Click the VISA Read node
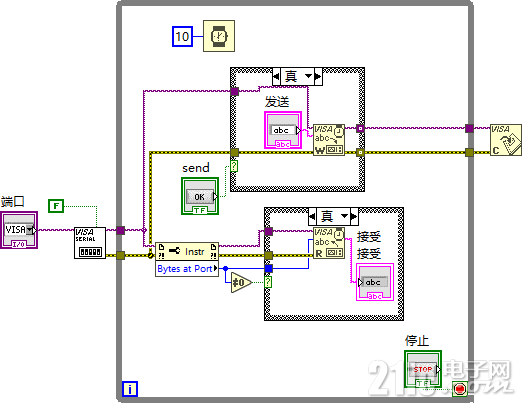This screenshot has width=522, height=403. (x=329, y=243)
